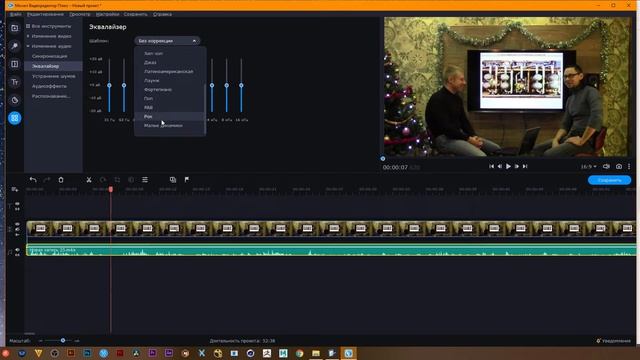Viewport: 640px width, 360px height.
Task: Take a snapshot with the camera icon
Action: pos(619,167)
